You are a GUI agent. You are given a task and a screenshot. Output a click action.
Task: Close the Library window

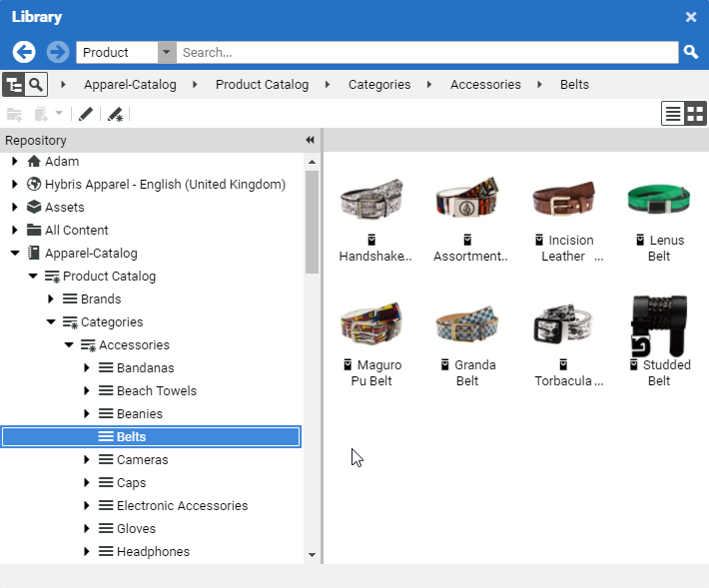click(691, 17)
